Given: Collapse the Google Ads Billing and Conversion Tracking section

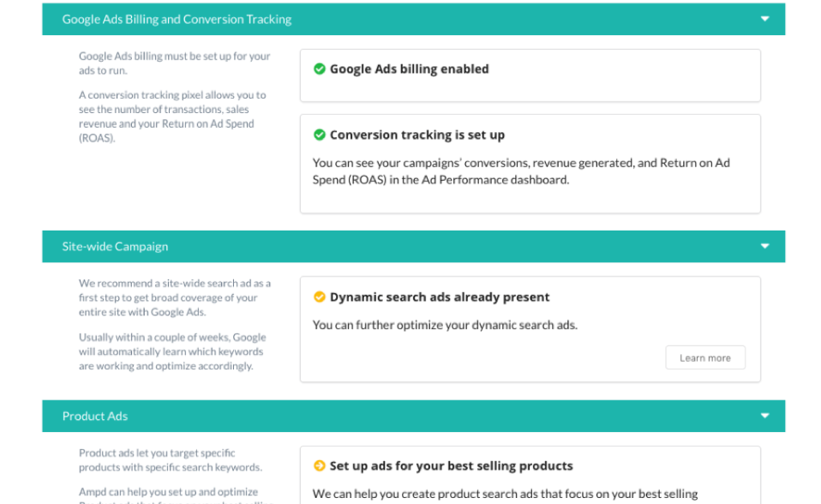Looking at the screenshot, I should pos(764,18).
